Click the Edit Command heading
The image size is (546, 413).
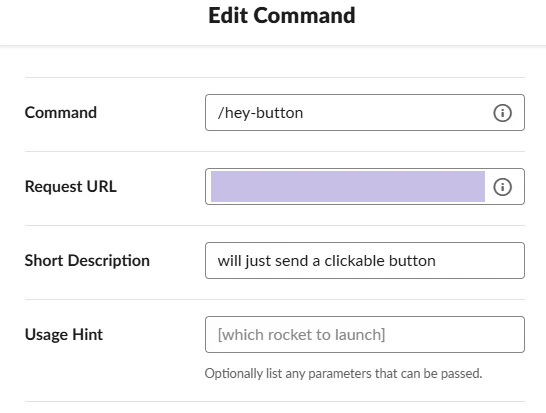click(282, 16)
